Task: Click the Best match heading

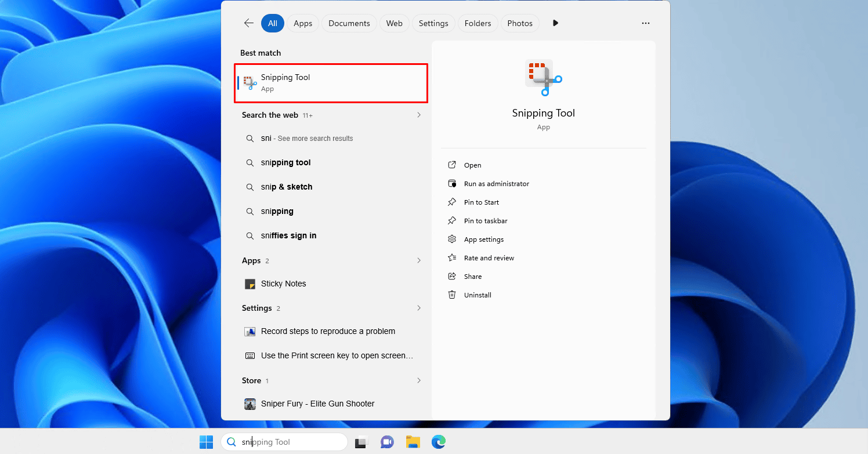Action: click(261, 53)
